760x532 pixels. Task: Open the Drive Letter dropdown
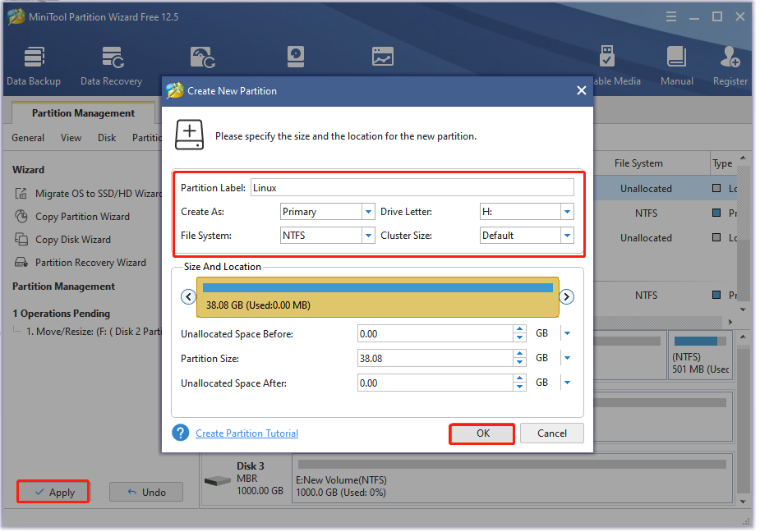point(567,212)
